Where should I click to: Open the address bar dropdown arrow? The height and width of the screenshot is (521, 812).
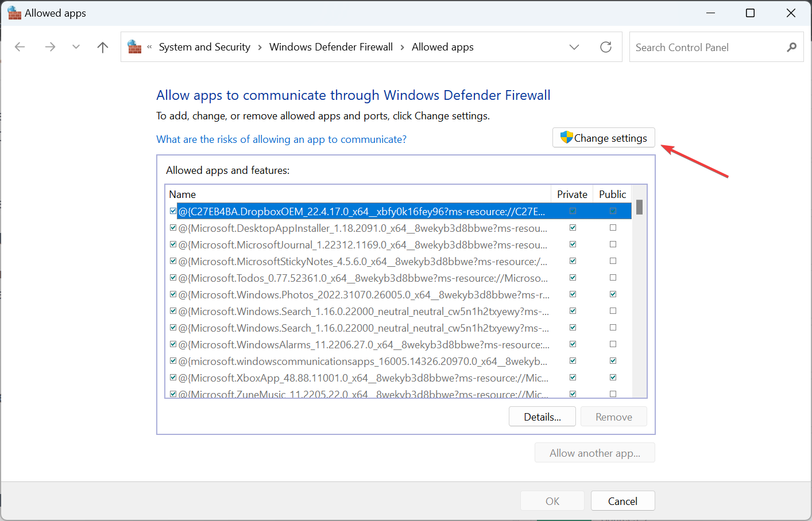coord(574,47)
